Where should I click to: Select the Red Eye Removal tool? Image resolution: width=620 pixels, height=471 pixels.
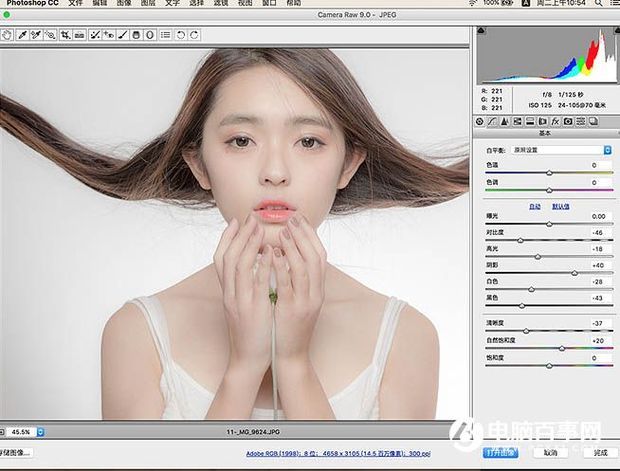pyautogui.click(x=109, y=35)
